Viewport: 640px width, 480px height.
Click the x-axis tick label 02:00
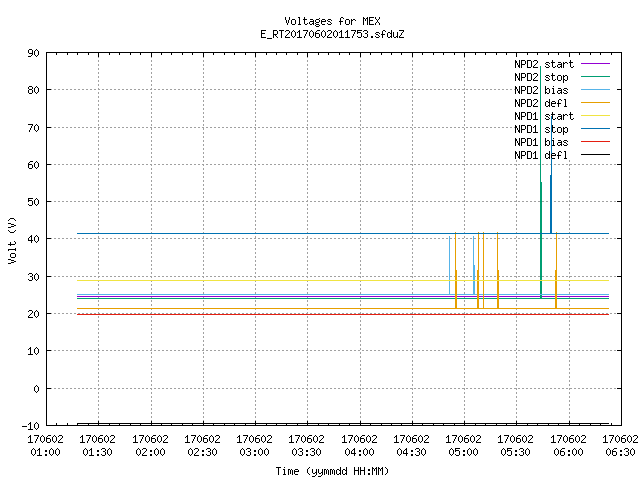pos(150,452)
